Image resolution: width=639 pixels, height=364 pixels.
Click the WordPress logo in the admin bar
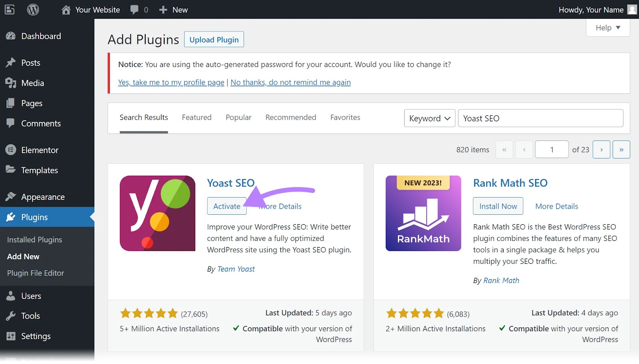click(33, 10)
